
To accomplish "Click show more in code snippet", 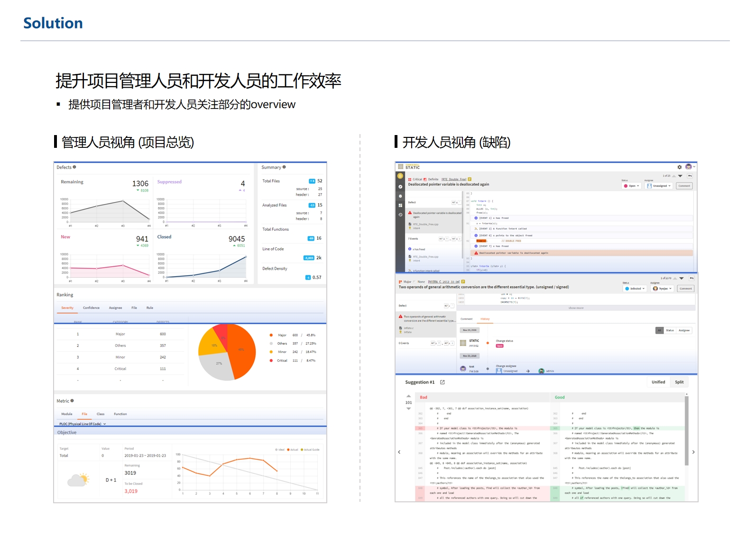I will [576, 308].
